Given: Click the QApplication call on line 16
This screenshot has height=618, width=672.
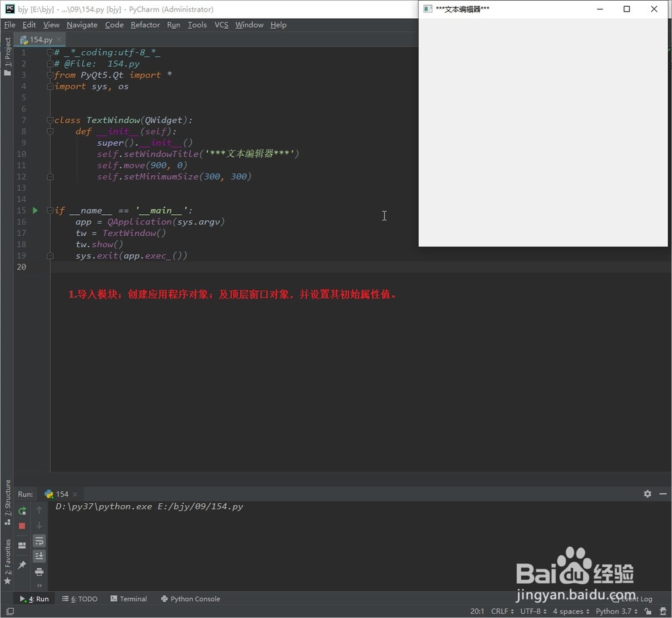Looking at the screenshot, I should pos(139,222).
